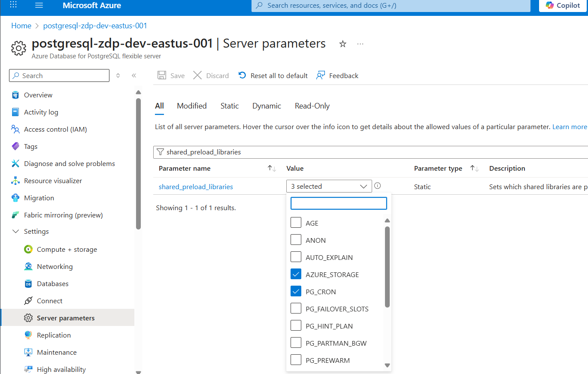This screenshot has width=588, height=374.
Task: Switch to the Read-Only tab
Action: [x=312, y=106]
